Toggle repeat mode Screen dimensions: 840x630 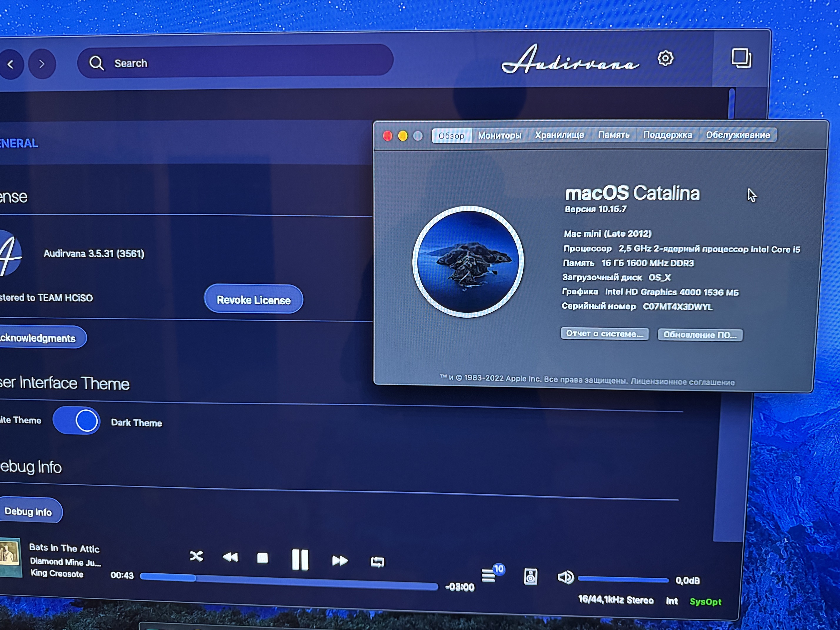click(377, 562)
